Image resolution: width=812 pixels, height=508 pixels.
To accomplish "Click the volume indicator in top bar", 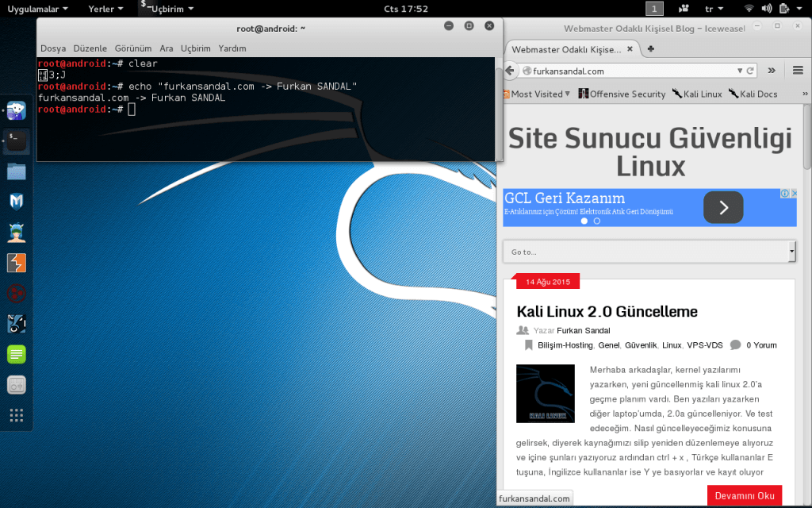I will [766, 9].
